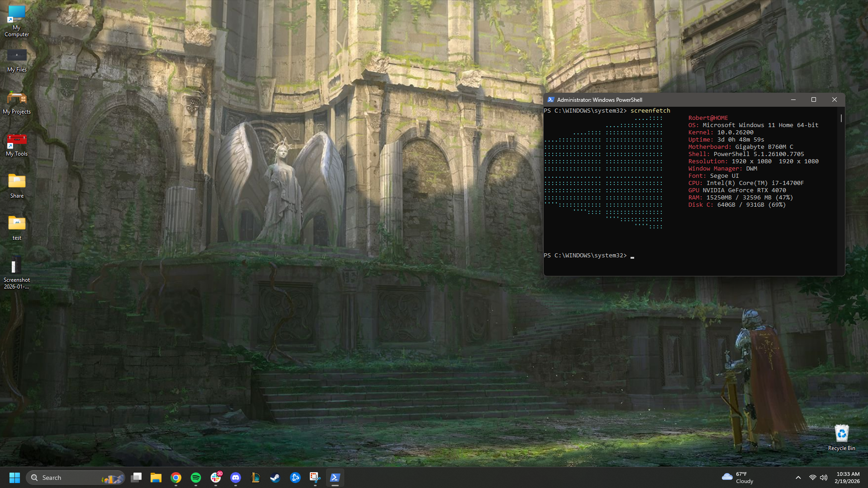
Task: Launch League of Legends from the taskbar
Action: tap(256, 478)
